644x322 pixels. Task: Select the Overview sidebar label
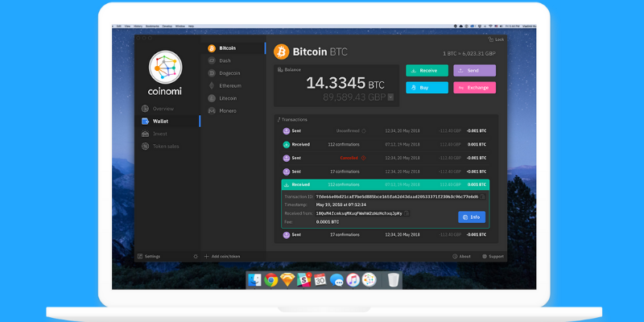[x=163, y=109]
